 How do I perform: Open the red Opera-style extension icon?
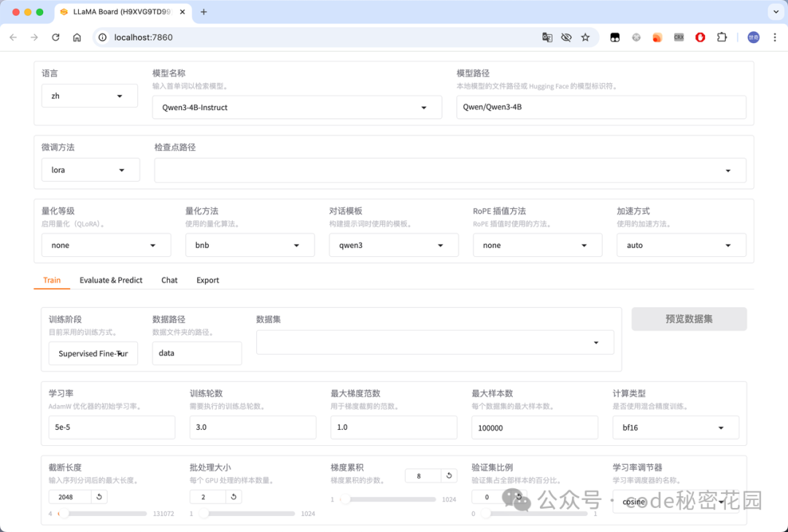click(700, 37)
